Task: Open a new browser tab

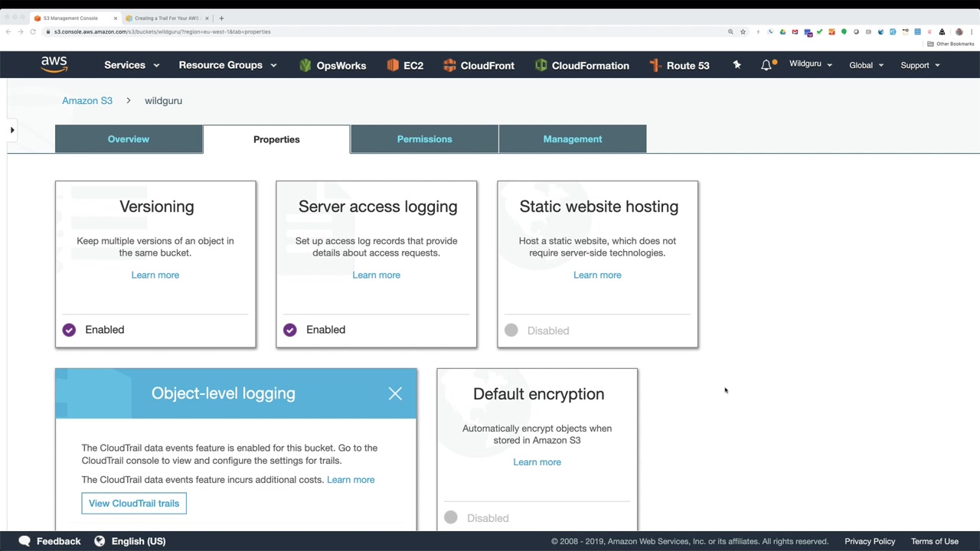Action: [221, 18]
